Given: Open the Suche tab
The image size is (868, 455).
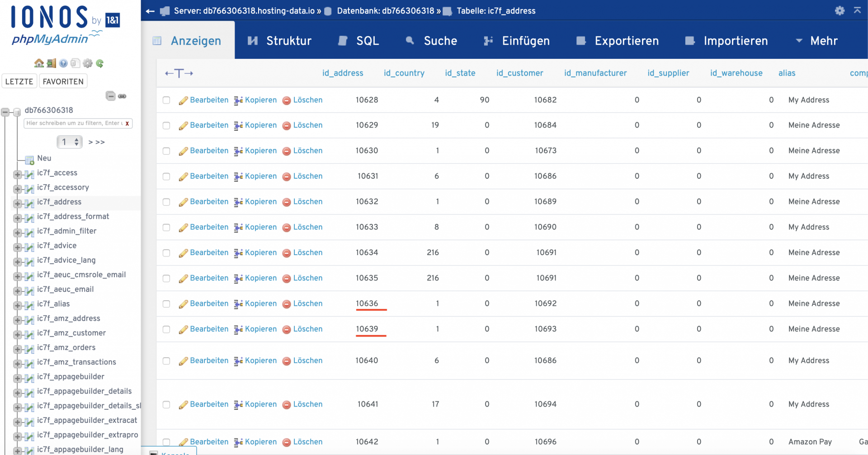Looking at the screenshot, I should tap(431, 41).
